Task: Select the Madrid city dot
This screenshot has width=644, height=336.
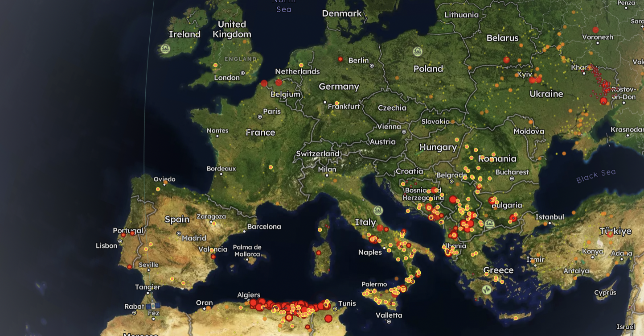Action: click(178, 233)
